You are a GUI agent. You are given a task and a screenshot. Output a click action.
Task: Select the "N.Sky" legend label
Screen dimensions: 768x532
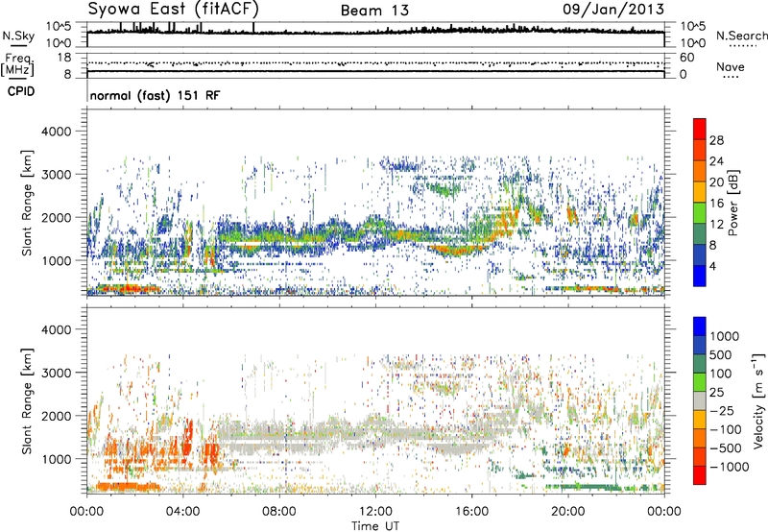point(18,36)
